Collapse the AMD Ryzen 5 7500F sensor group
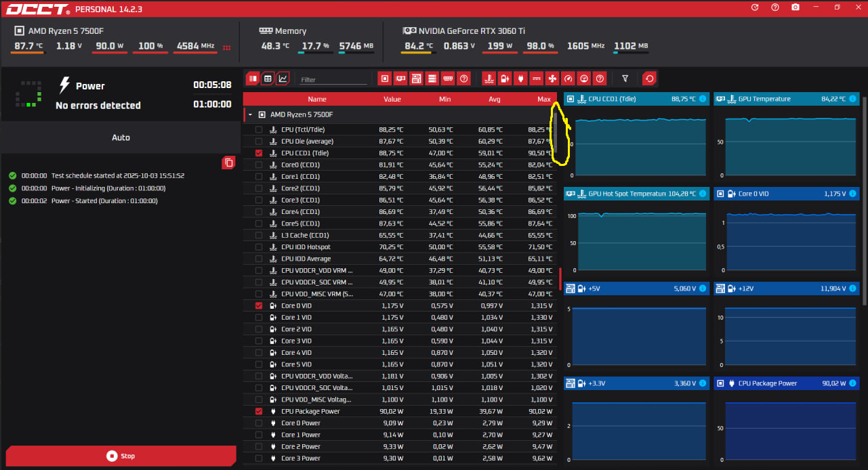868x470 pixels. 251,115
